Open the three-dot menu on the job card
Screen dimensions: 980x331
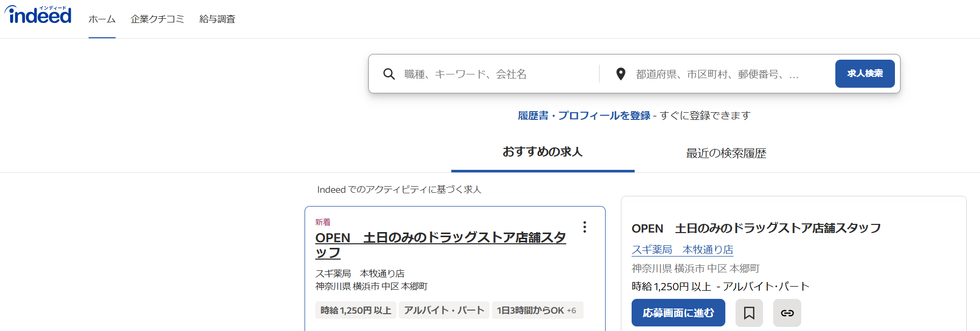point(585,227)
